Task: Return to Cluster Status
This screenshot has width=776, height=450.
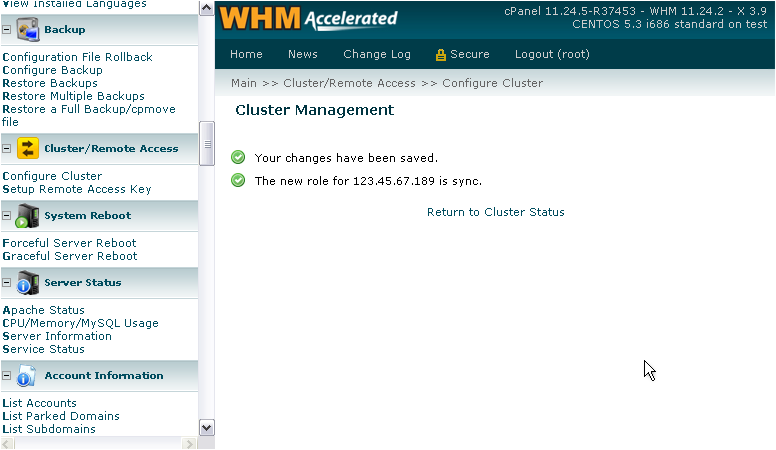Action: click(x=495, y=212)
